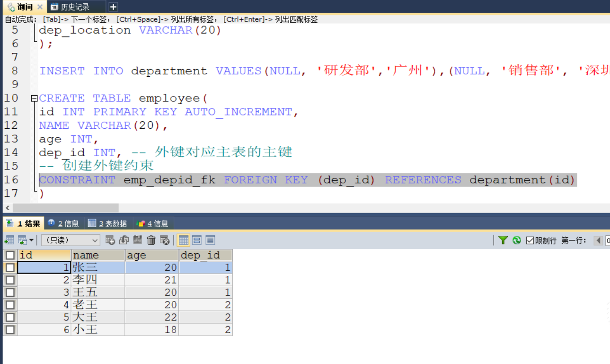Switch to text view mode
Screen dimensions: 610x364
point(210,240)
